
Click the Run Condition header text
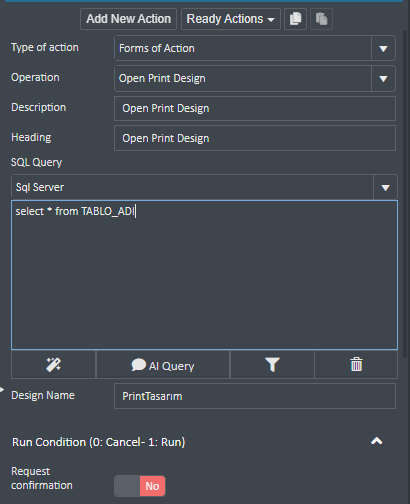(x=98, y=442)
